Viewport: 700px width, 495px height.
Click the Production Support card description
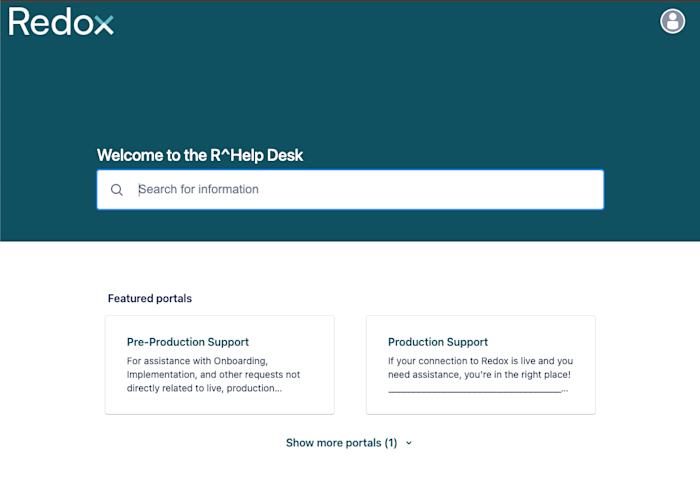[x=480, y=374]
